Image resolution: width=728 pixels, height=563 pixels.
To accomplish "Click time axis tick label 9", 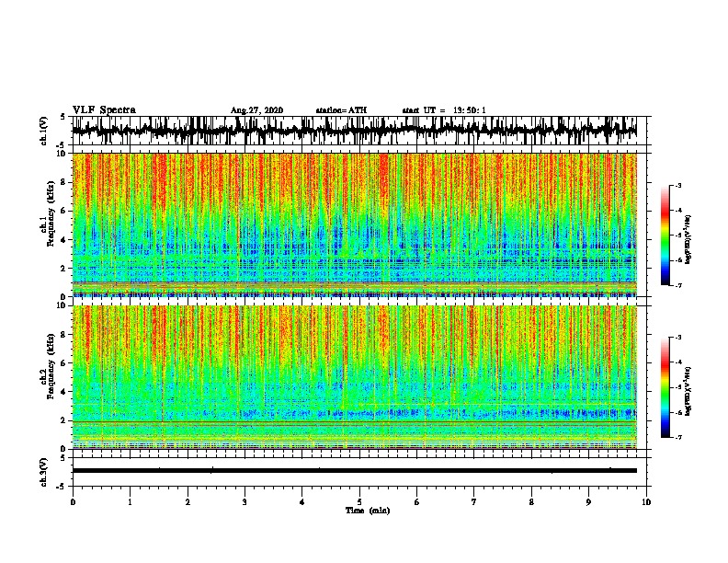I will click(x=588, y=502).
